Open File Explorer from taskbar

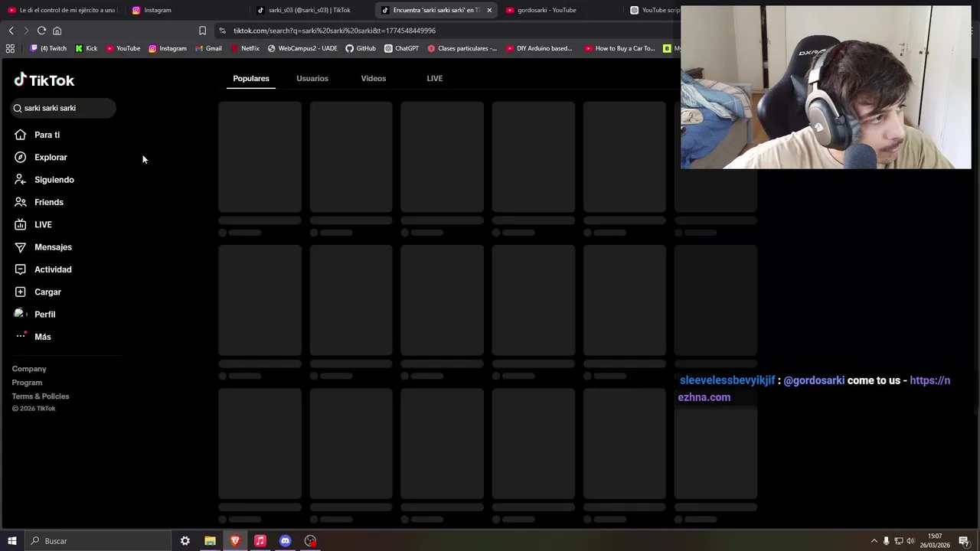210,541
